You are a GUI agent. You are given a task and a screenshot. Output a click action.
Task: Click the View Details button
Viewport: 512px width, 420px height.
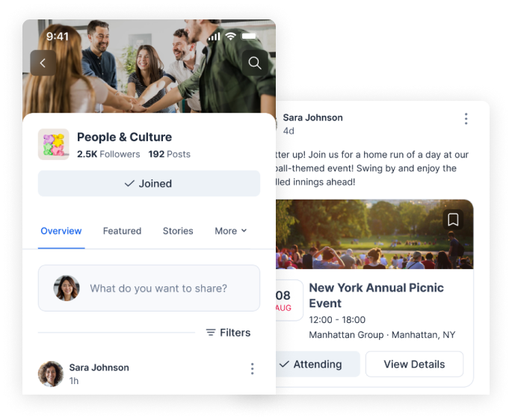[414, 364]
